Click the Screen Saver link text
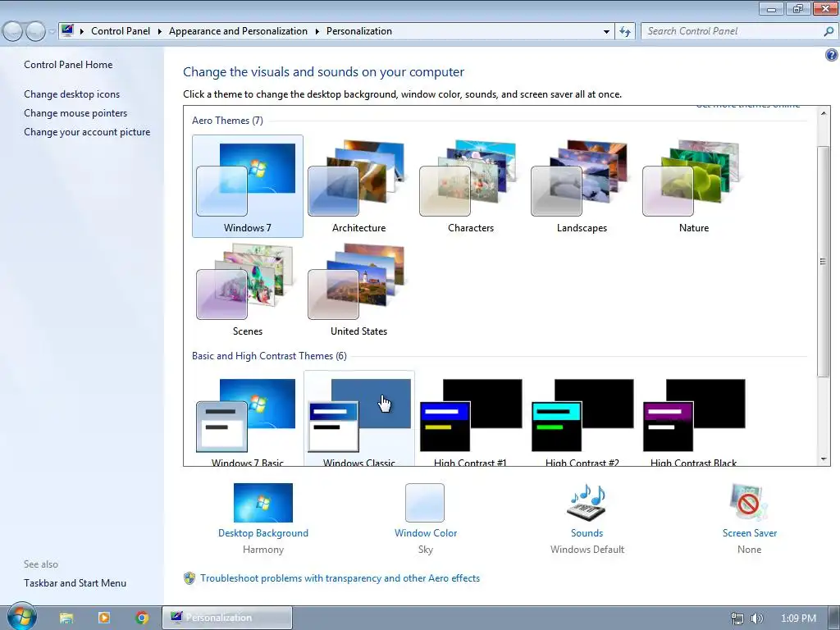840x630 pixels. (750, 533)
